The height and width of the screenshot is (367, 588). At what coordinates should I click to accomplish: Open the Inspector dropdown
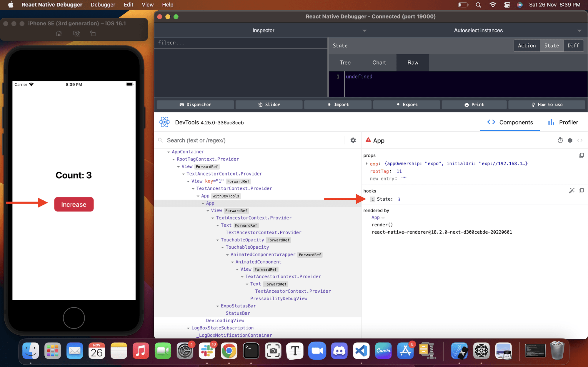coord(364,30)
